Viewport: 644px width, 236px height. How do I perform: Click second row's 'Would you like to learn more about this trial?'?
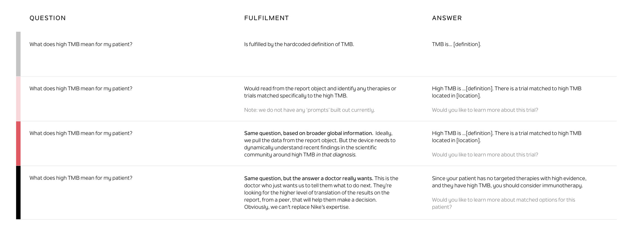tap(485, 110)
